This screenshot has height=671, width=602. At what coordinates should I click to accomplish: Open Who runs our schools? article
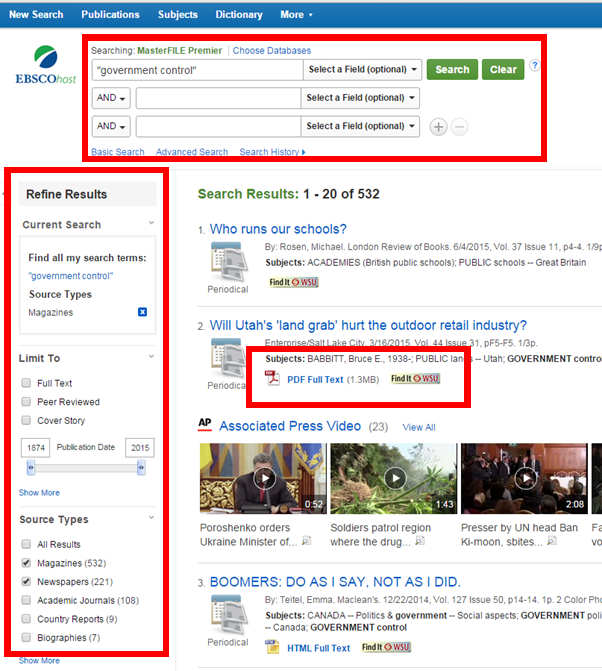tap(278, 229)
